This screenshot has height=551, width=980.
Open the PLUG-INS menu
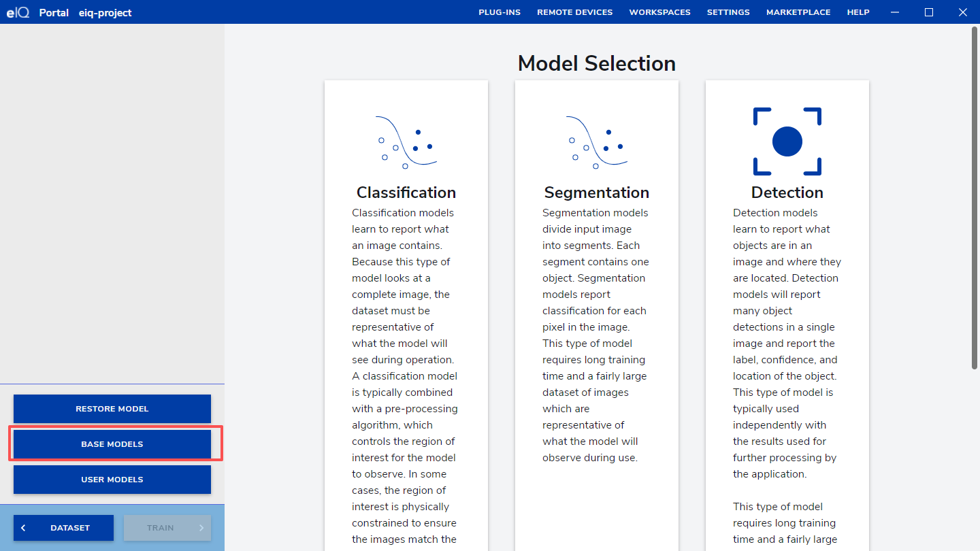[500, 12]
